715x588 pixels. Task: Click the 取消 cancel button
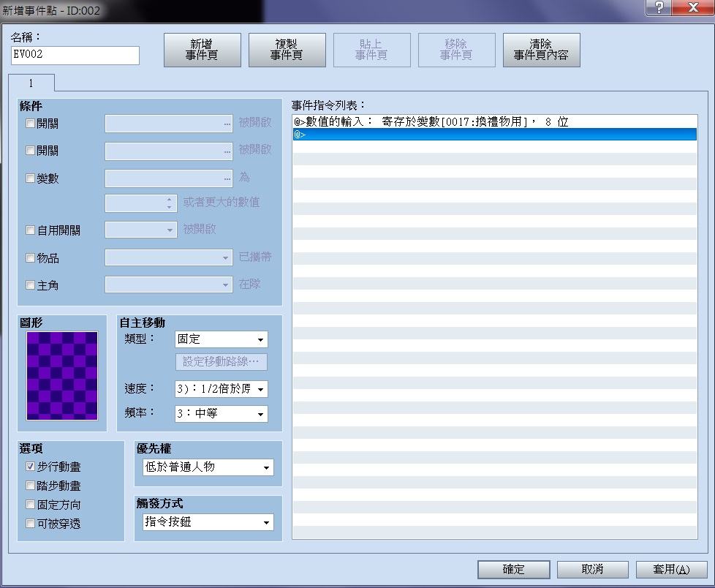pos(592,569)
